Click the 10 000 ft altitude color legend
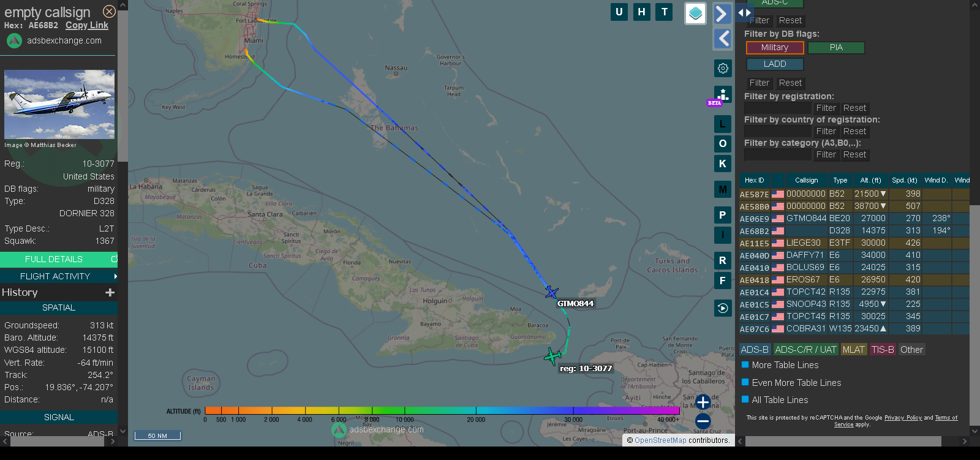 (404, 420)
